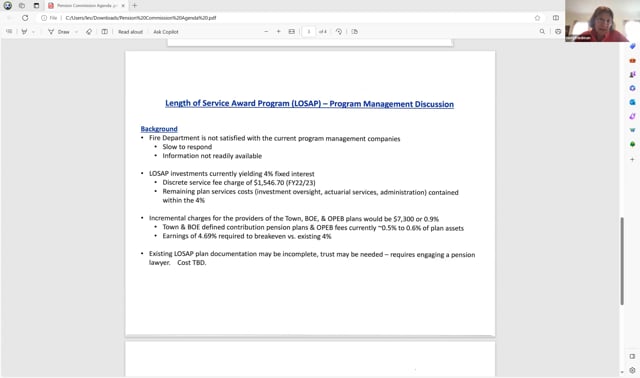Click the Fire Department not satisfied line

tap(274, 138)
